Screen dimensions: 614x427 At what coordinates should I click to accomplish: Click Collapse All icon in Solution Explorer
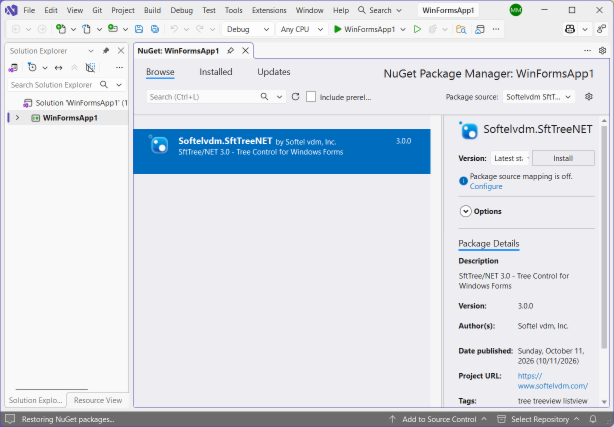[x=74, y=68]
